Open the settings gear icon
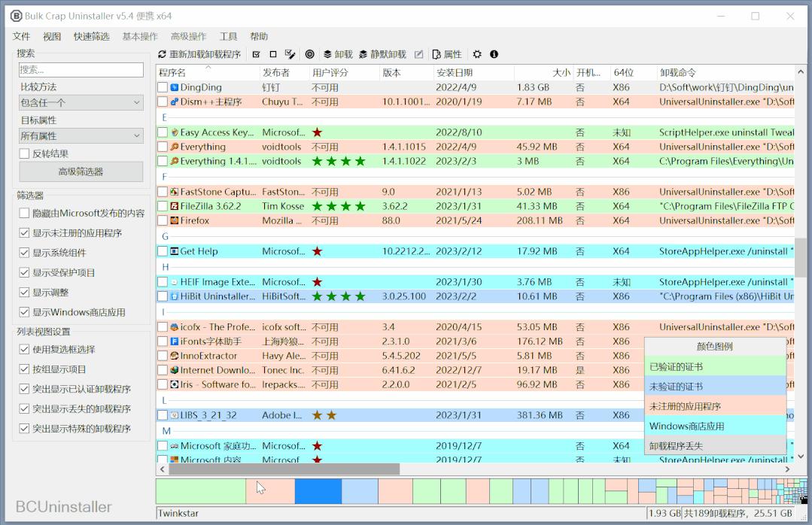 (476, 54)
